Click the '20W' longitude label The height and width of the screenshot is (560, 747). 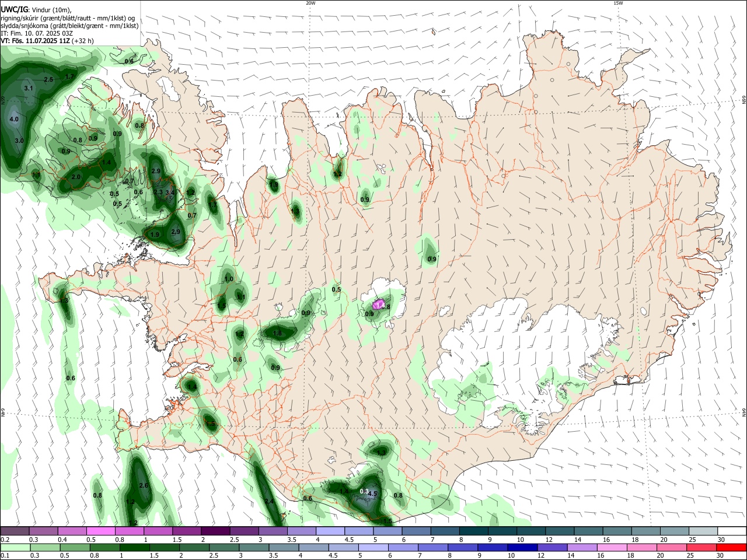point(310,3)
